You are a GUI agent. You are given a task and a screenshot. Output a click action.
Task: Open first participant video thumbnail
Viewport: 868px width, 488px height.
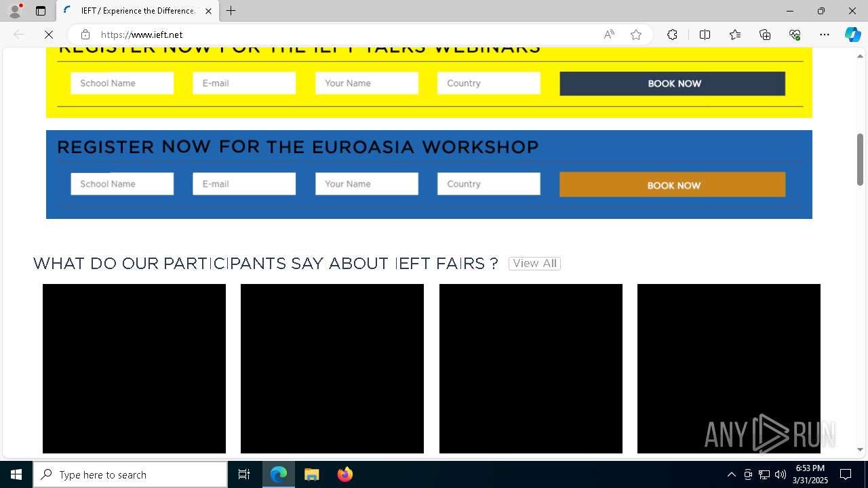tap(134, 369)
